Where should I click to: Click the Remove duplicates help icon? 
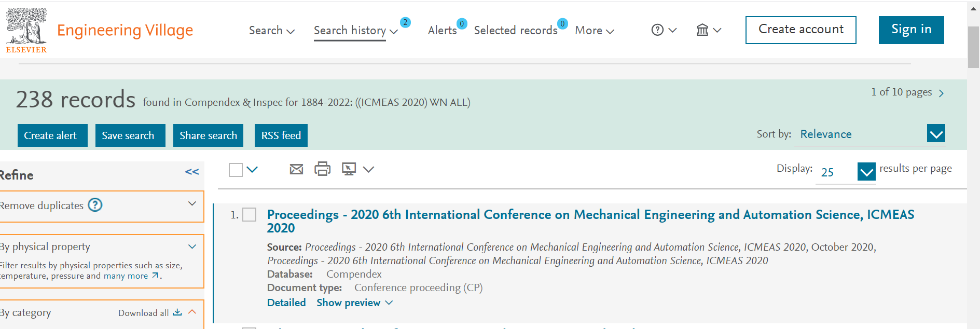95,205
